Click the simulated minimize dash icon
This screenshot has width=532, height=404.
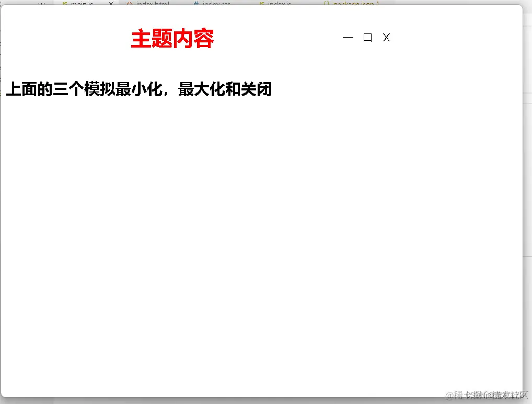point(348,38)
